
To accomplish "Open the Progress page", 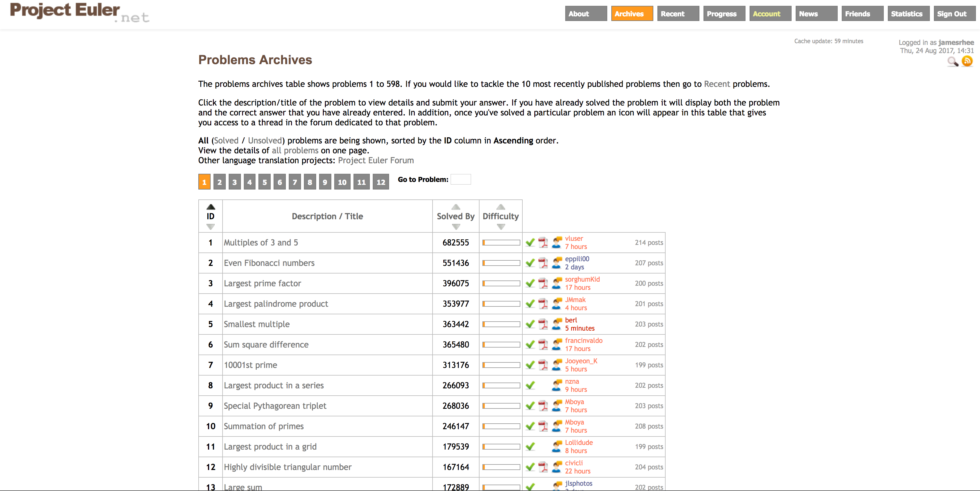I will point(724,14).
